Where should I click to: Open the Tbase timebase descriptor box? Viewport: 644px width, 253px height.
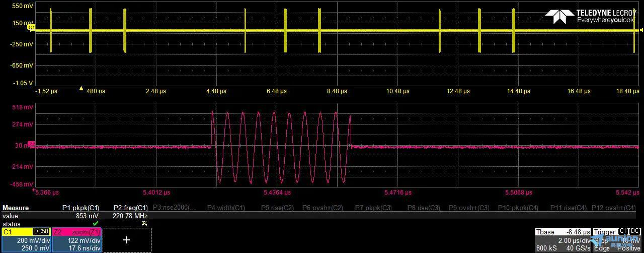tap(562, 240)
